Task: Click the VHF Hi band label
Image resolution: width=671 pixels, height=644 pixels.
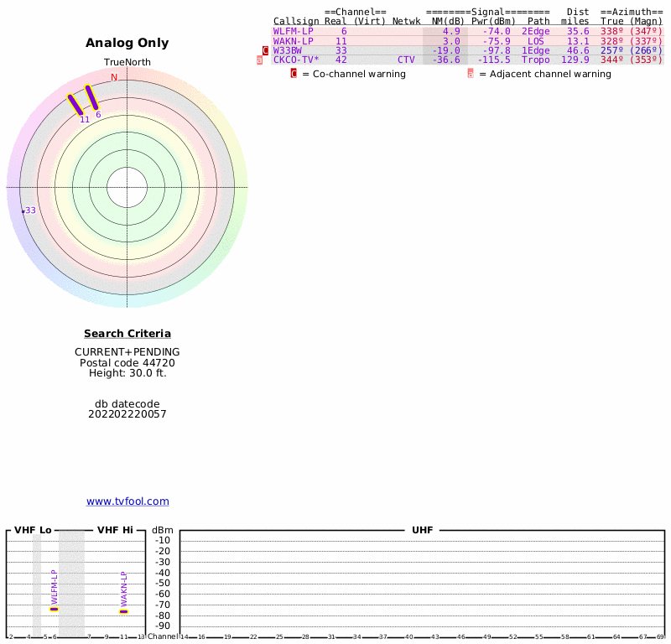Action: click(115, 530)
